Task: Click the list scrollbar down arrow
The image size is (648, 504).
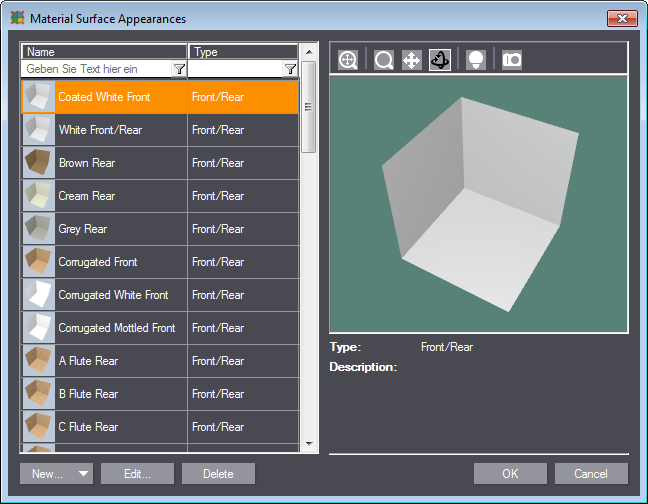Action: [x=309, y=443]
